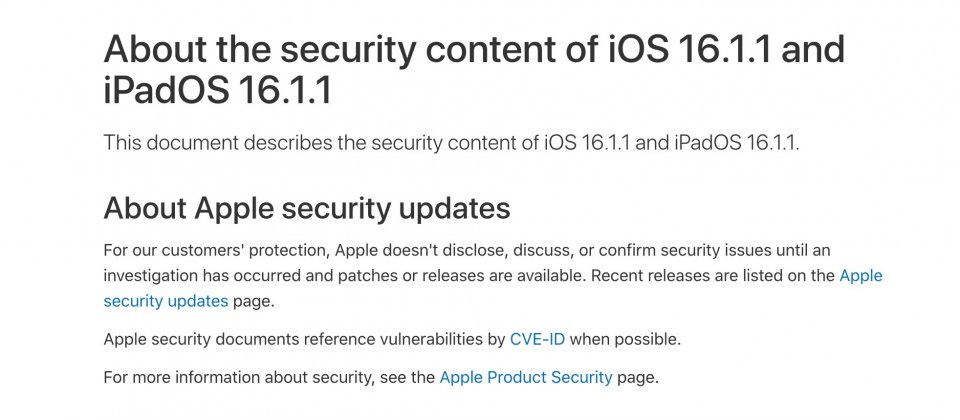
Task: Click 'For more information about security' text
Action: (238, 377)
